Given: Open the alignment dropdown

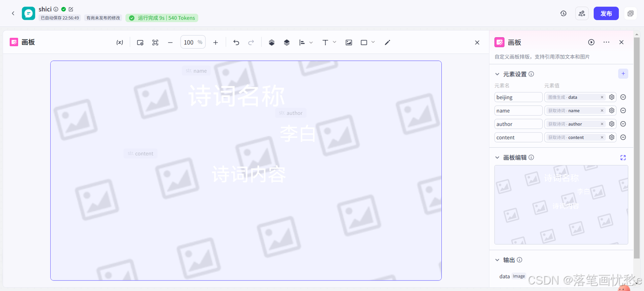Looking at the screenshot, I should 305,43.
